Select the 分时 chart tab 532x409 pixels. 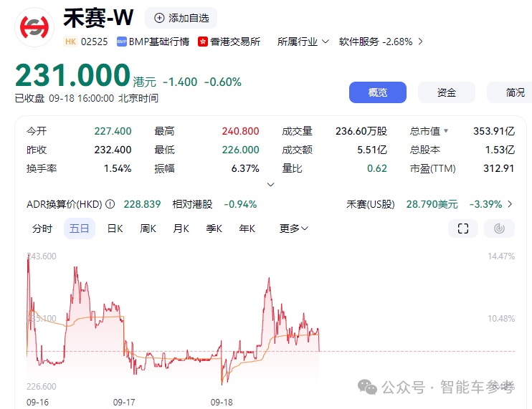coord(42,228)
